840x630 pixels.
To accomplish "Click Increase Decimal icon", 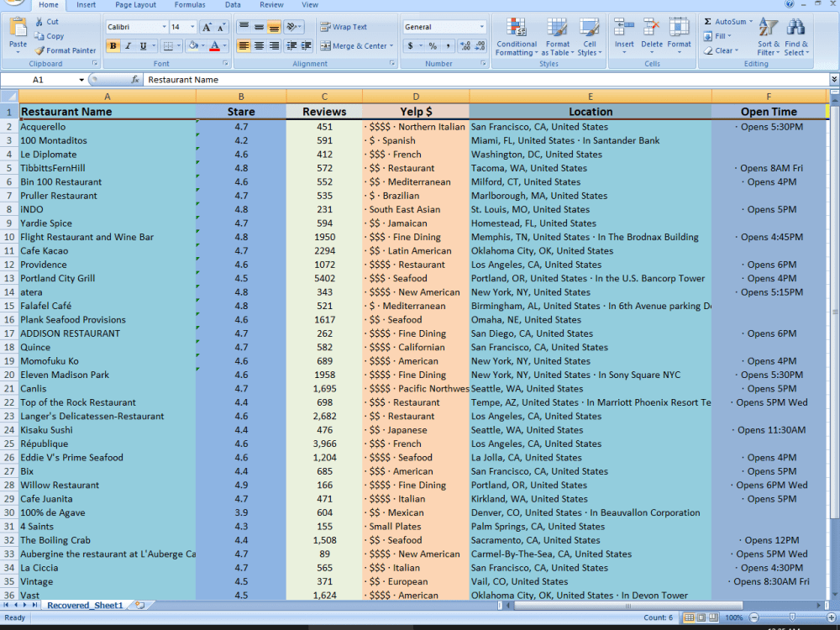I will (465, 46).
